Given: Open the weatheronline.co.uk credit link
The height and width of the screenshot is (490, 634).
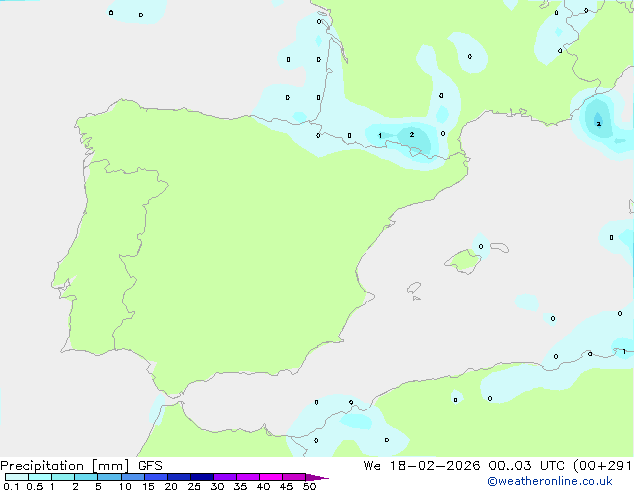Looking at the screenshot, I should pos(550,481).
